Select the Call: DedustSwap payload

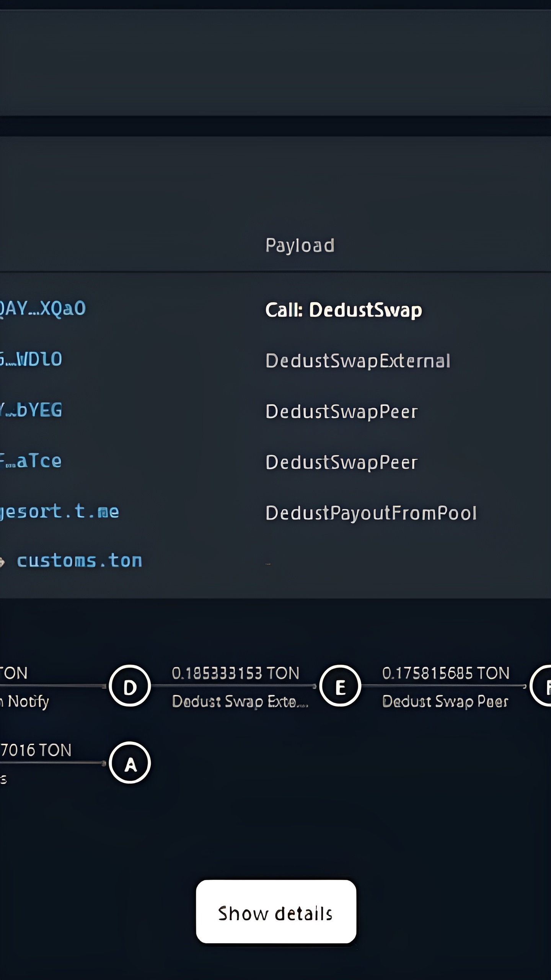tap(344, 310)
